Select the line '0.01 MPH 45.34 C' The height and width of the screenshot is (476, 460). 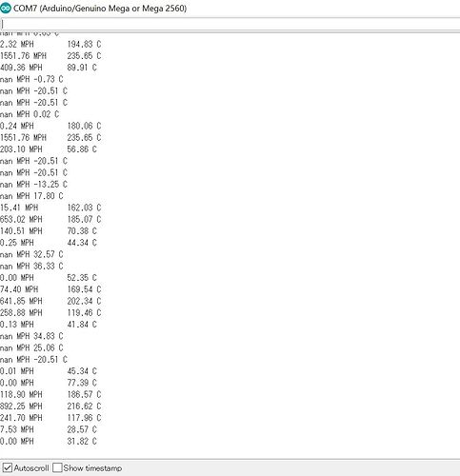[x=49, y=371]
